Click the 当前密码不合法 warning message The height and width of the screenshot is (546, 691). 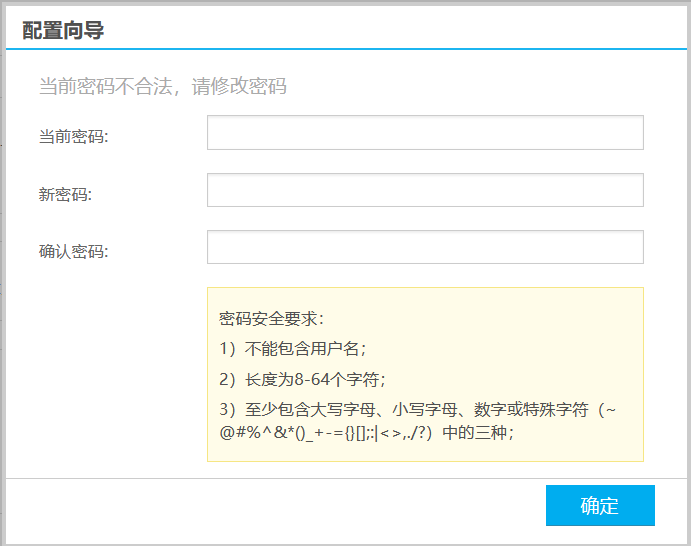coord(163,86)
